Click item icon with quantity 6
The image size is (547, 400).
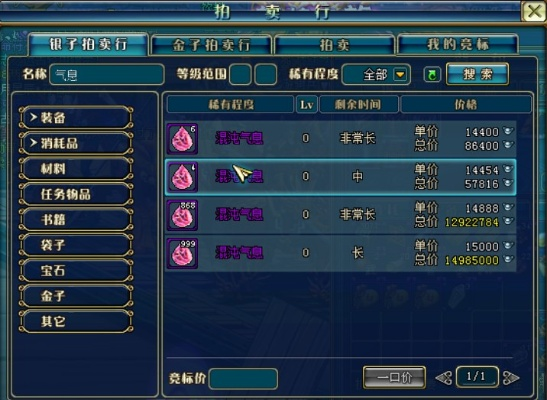pos(182,138)
